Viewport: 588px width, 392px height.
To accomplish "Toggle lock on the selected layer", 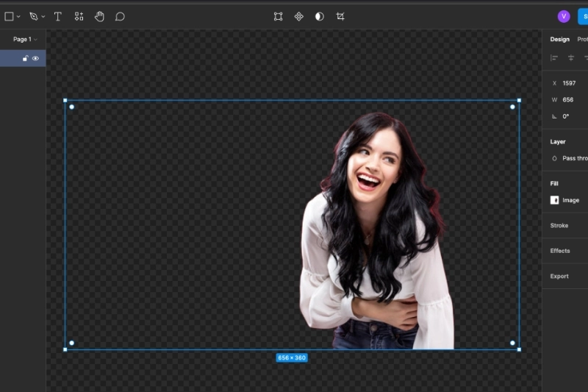I will click(26, 59).
